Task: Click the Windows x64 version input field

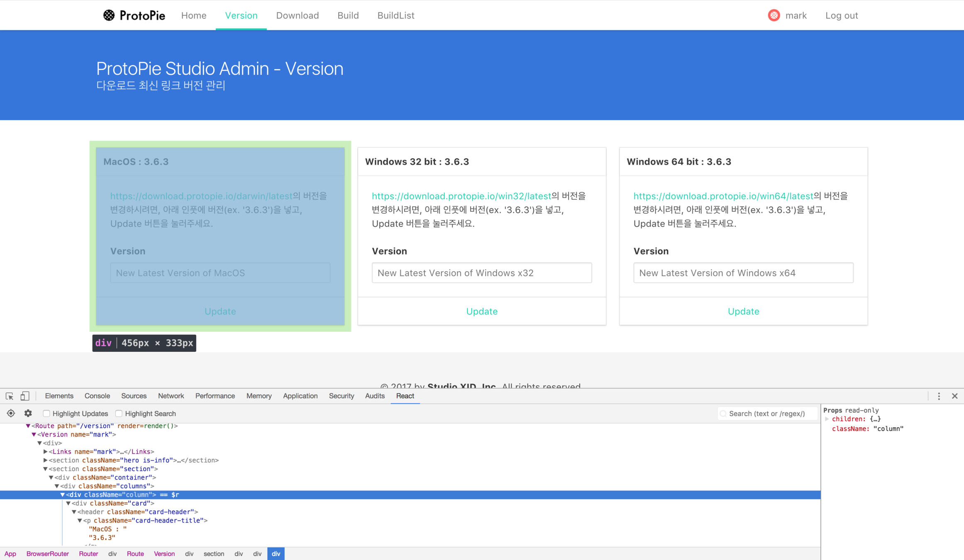Action: click(x=743, y=273)
